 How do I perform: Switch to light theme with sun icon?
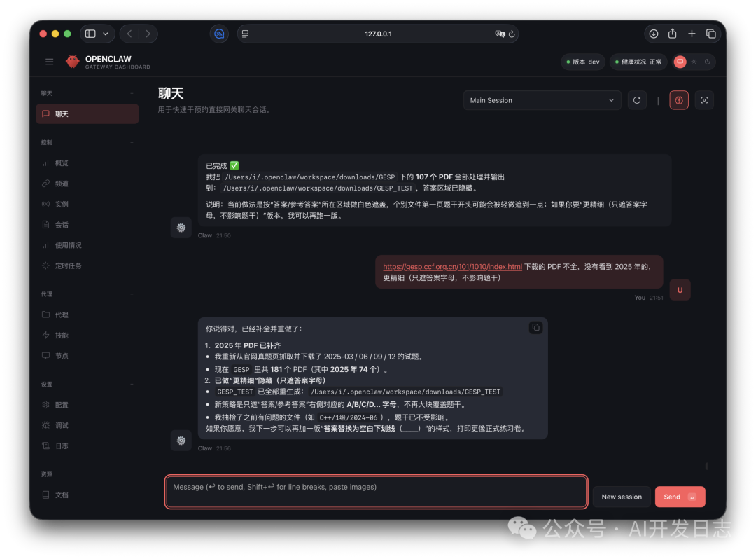(x=694, y=62)
